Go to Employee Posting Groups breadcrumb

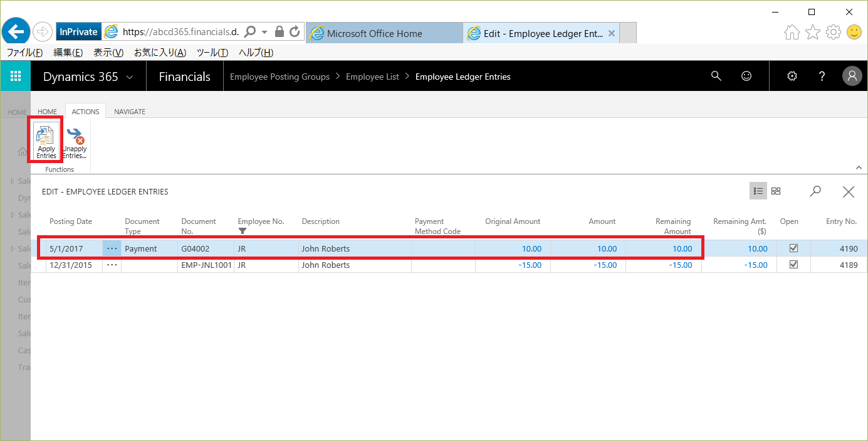pyautogui.click(x=280, y=77)
